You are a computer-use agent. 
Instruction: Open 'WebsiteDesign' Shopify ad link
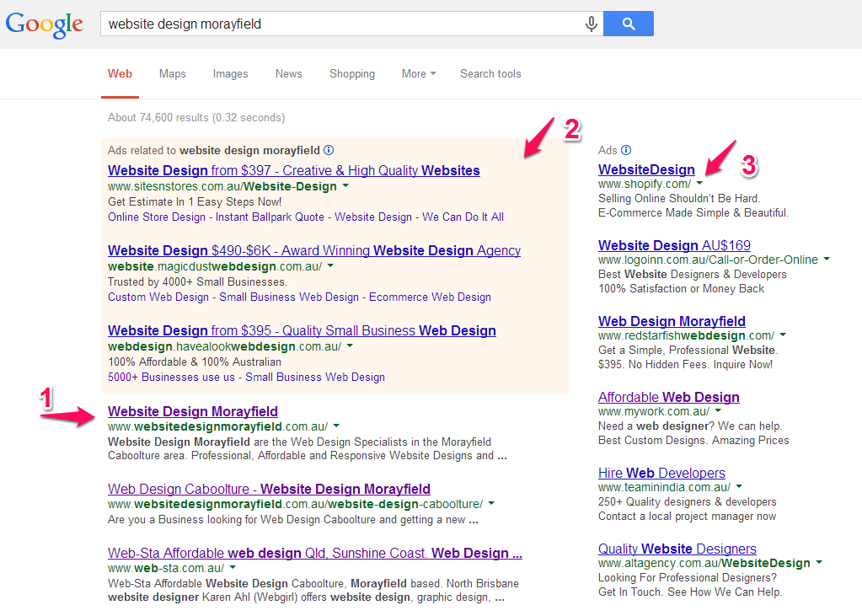pyautogui.click(x=646, y=169)
